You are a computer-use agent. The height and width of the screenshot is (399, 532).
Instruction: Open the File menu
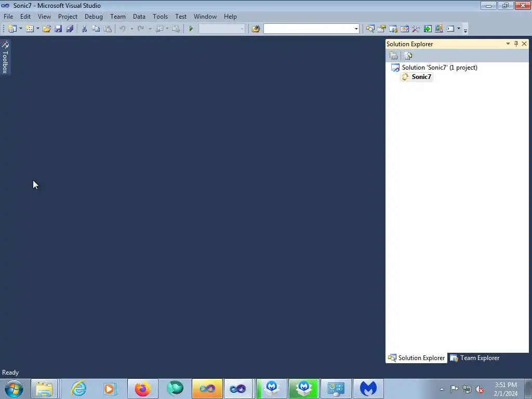coord(8,17)
